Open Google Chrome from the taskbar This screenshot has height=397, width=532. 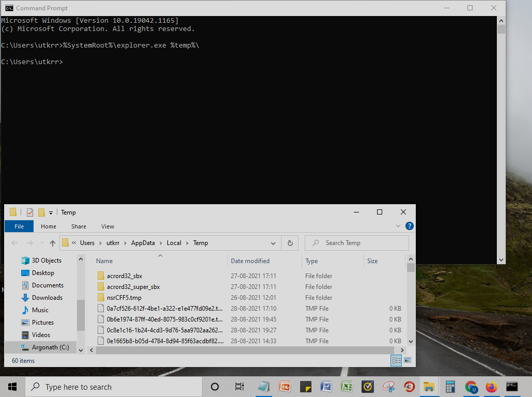tap(470, 387)
